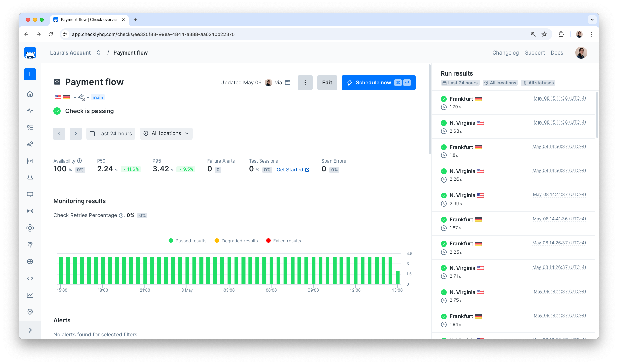Viewport: 618px width, 364px height.
Task: Open the Docs menu item
Action: [x=557, y=52]
